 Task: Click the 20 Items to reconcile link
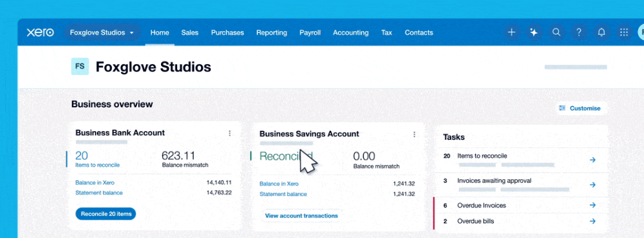[98, 159]
